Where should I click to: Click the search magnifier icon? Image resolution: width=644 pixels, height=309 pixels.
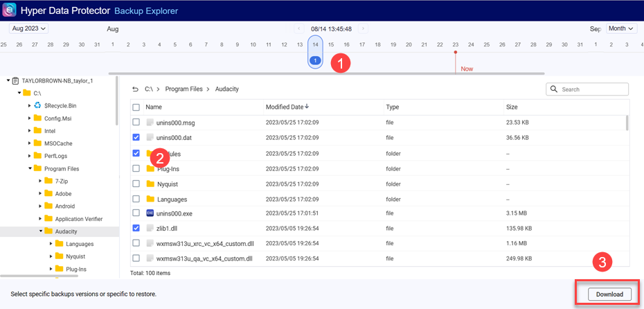(554, 89)
